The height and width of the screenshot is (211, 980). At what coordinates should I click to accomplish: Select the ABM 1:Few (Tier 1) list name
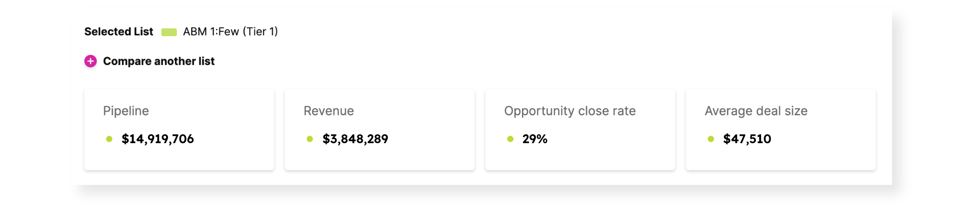coord(230,32)
